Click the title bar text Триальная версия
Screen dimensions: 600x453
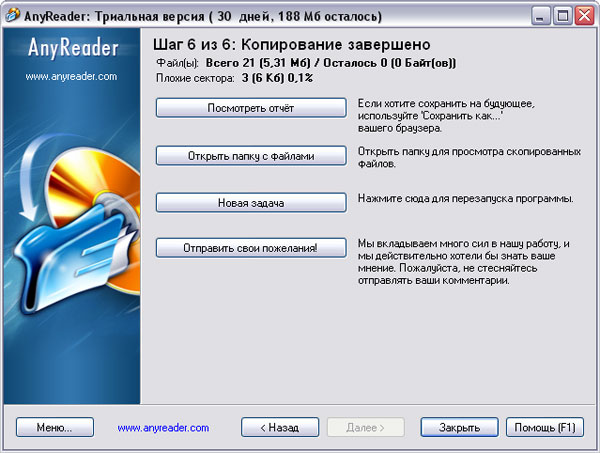coord(150,16)
